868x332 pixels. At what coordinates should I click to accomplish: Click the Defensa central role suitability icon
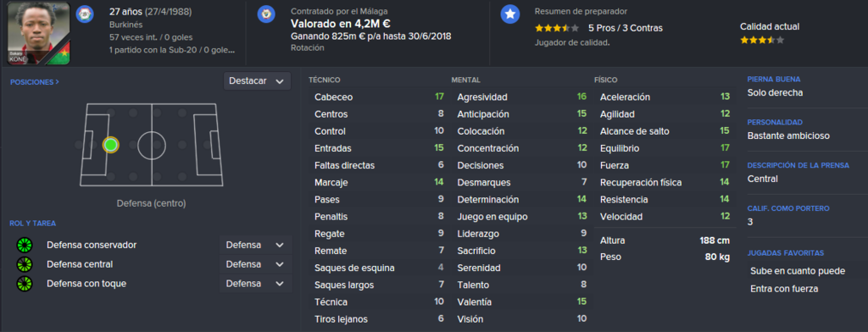click(x=25, y=264)
